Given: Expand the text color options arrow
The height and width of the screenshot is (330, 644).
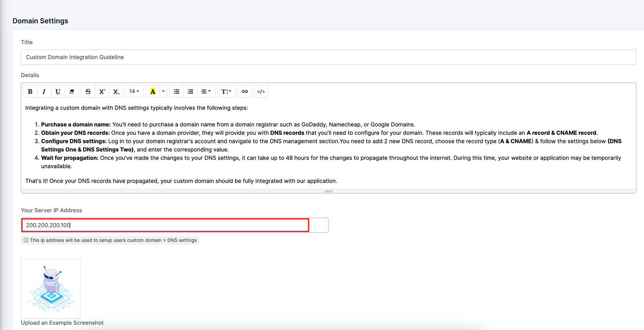Looking at the screenshot, I should pyautogui.click(x=163, y=92).
